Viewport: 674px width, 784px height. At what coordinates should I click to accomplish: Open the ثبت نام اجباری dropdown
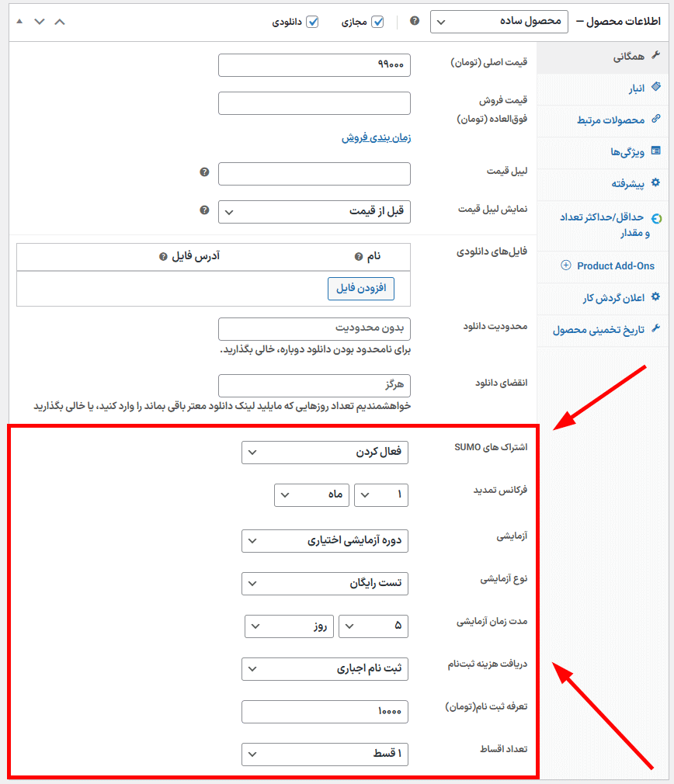pyautogui.click(x=325, y=669)
